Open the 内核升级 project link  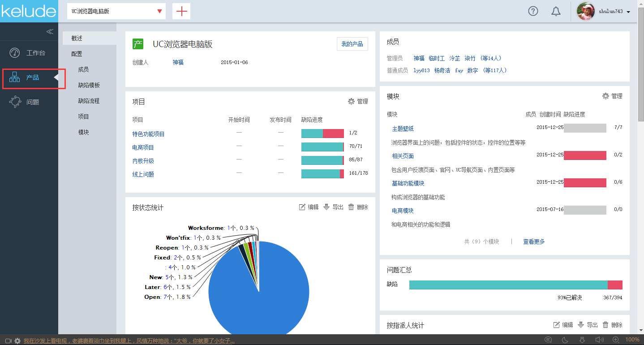pos(143,161)
